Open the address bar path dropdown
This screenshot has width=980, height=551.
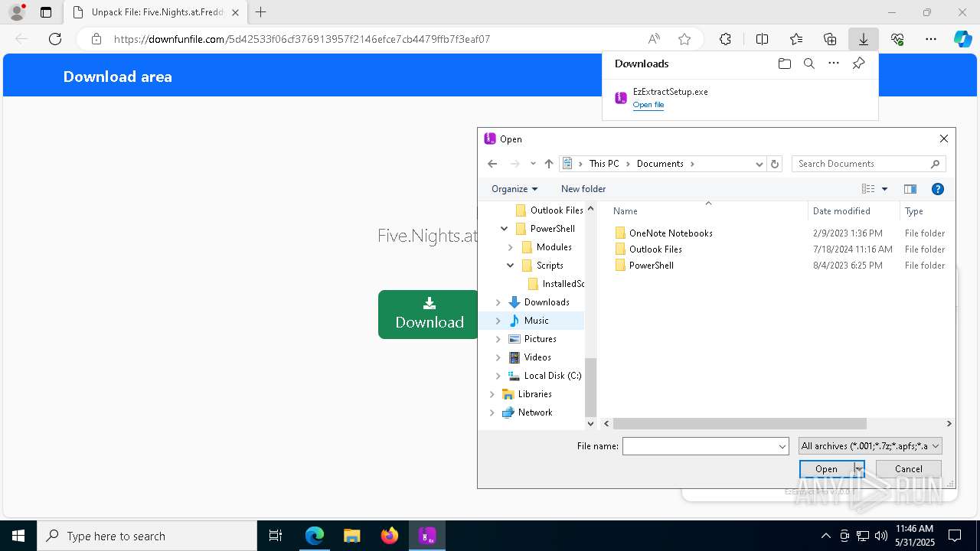tap(759, 164)
